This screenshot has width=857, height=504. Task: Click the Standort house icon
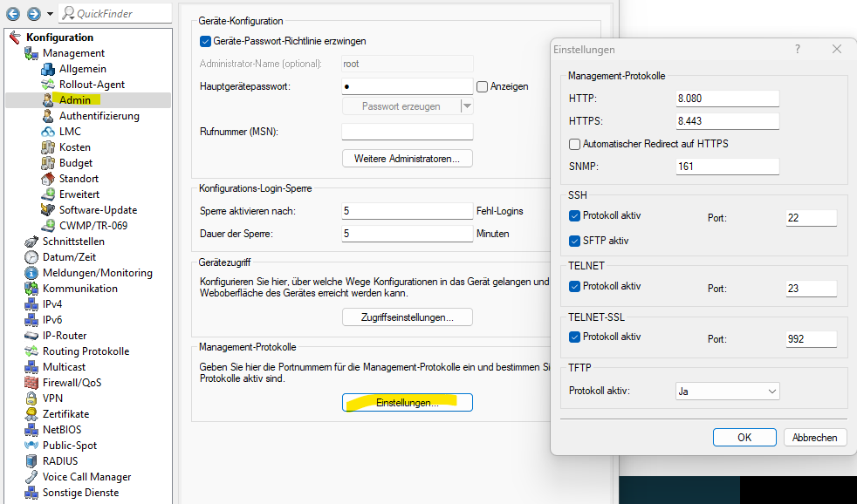coord(48,179)
